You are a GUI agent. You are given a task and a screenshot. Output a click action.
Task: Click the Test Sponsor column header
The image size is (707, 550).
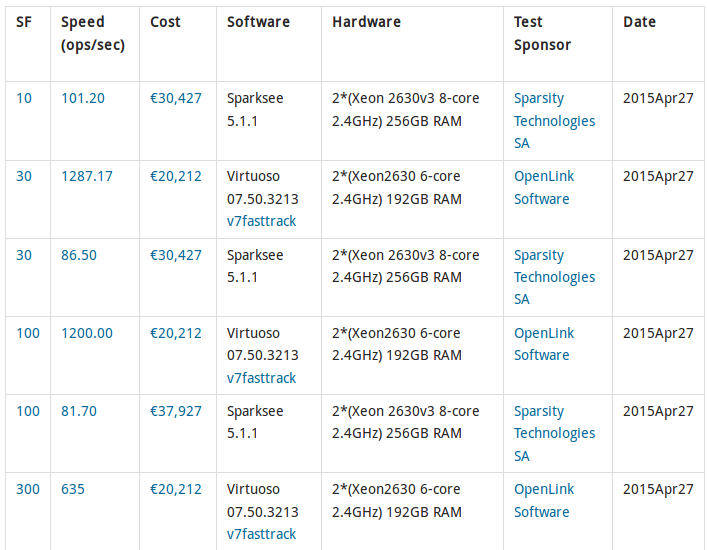click(542, 33)
